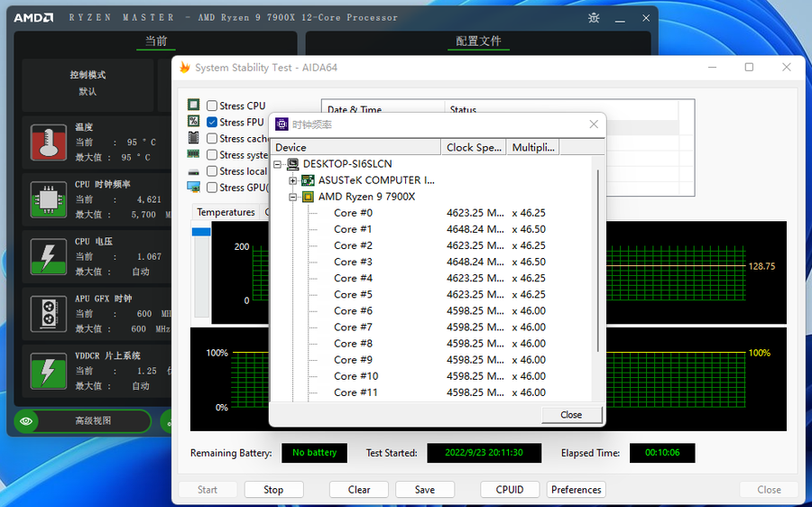The height and width of the screenshot is (507, 812).
Task: Expand the ASUSTeK COMPUTER tree node
Action: coord(292,180)
